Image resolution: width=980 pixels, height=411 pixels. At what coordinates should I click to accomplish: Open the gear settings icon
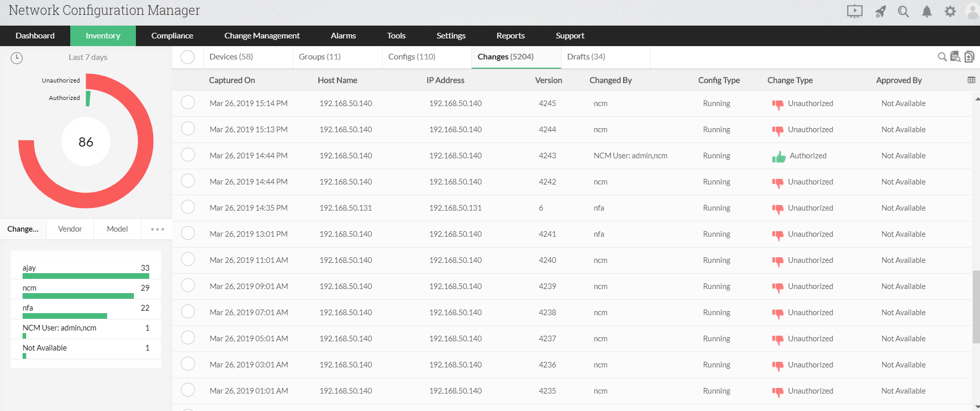pyautogui.click(x=950, y=11)
